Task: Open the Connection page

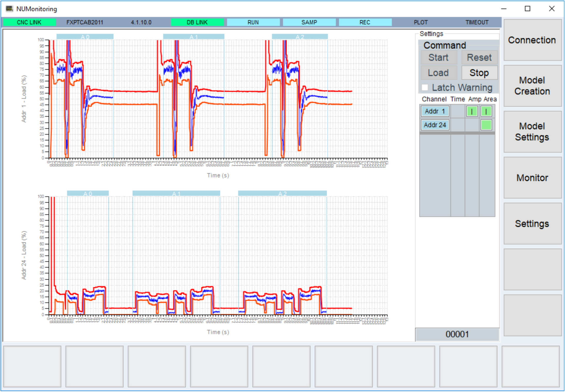Action: (x=532, y=40)
